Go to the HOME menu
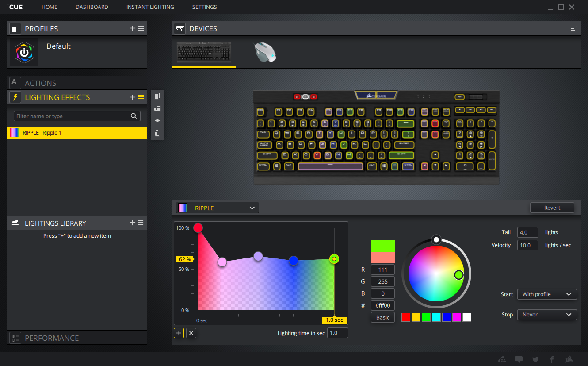The image size is (588, 366). (50, 7)
